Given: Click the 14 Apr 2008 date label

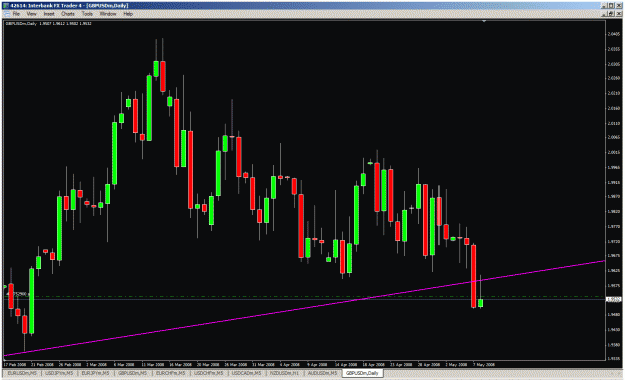Looking at the screenshot, I should pos(346,364).
